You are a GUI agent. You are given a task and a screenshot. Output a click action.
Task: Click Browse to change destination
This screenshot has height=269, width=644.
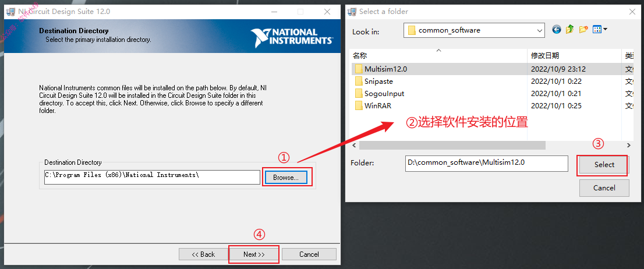point(285,178)
